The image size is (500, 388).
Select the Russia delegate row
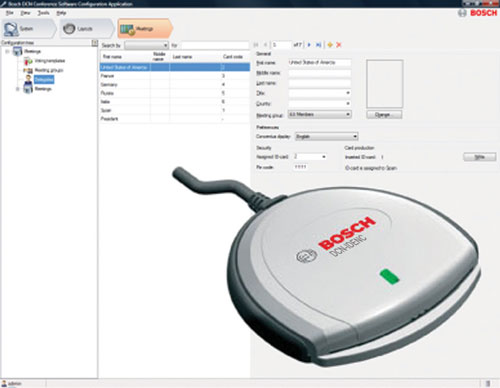point(175,93)
